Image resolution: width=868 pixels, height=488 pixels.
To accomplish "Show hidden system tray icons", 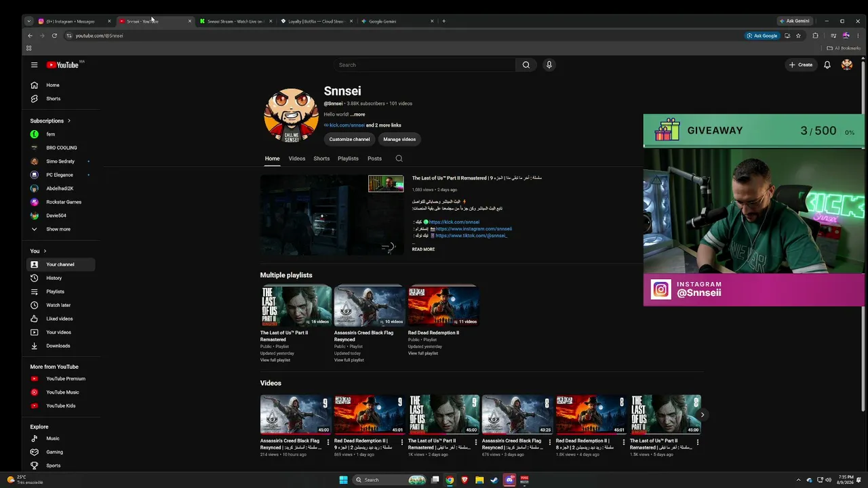I will click(798, 480).
